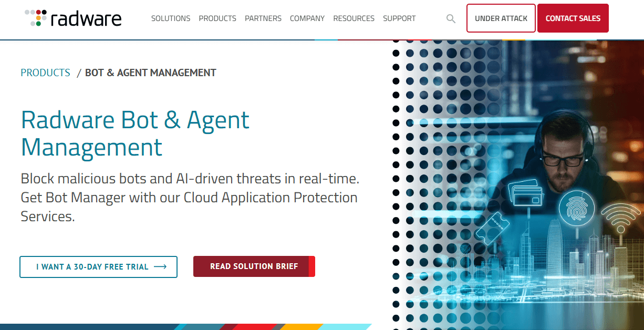Open the Company menu

(x=307, y=18)
